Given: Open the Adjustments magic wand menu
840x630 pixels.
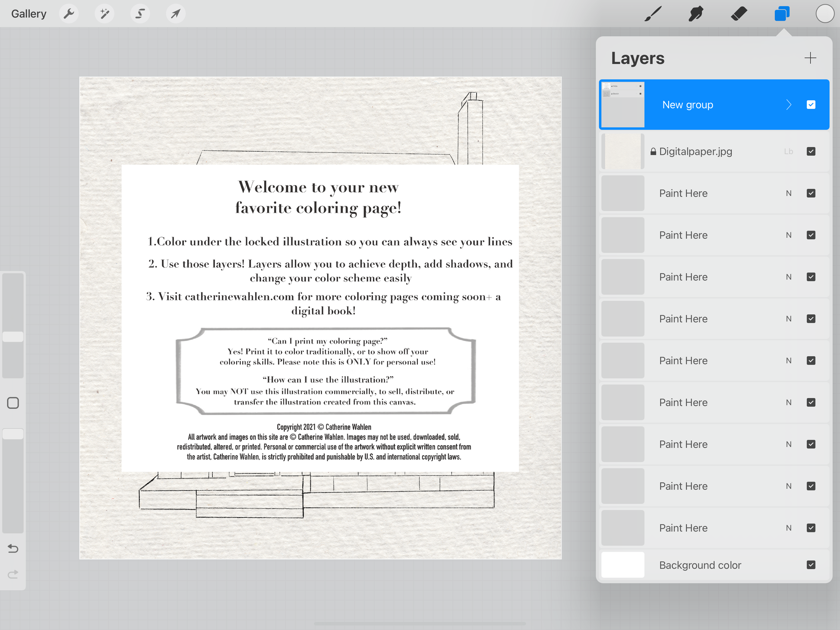Looking at the screenshot, I should [104, 14].
